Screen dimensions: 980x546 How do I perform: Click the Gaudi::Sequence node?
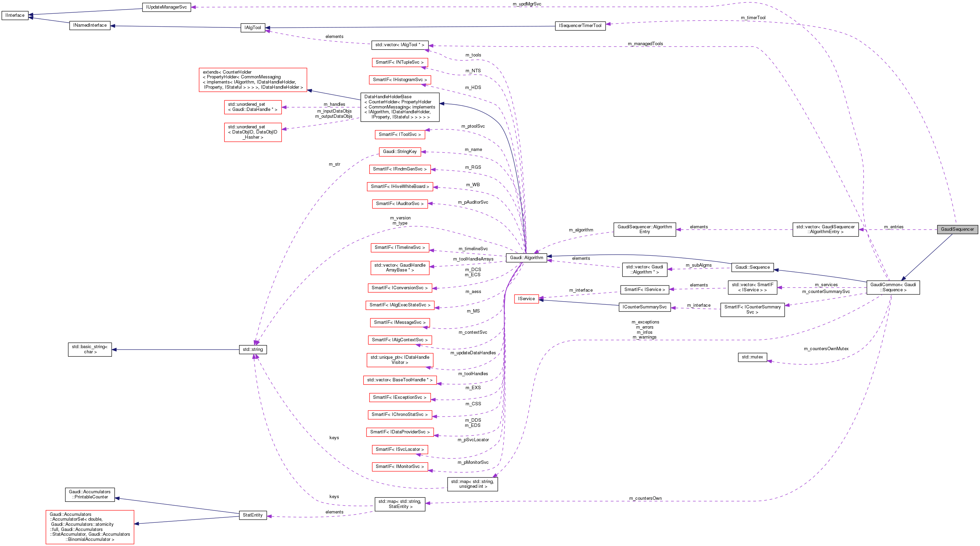point(753,268)
